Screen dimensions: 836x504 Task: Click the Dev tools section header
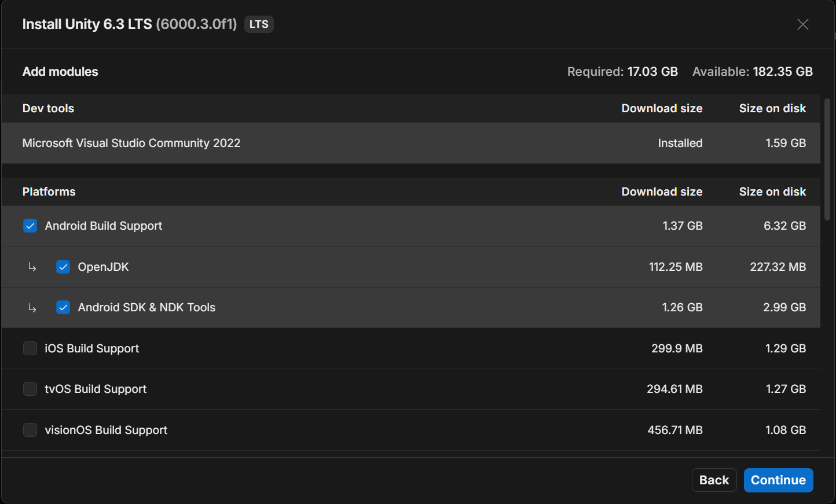pos(49,108)
